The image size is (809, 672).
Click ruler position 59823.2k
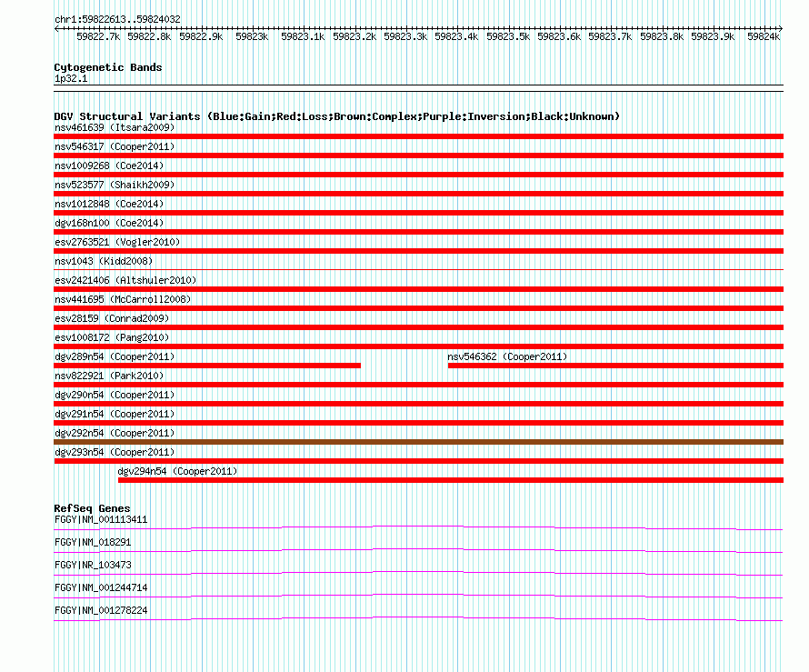coord(355,36)
